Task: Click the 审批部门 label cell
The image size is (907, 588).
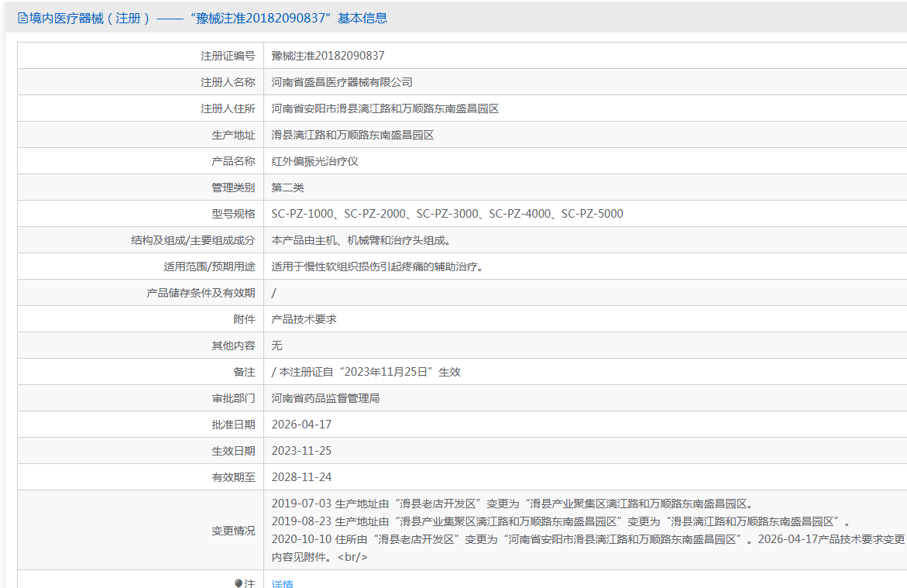Action: click(x=140, y=398)
